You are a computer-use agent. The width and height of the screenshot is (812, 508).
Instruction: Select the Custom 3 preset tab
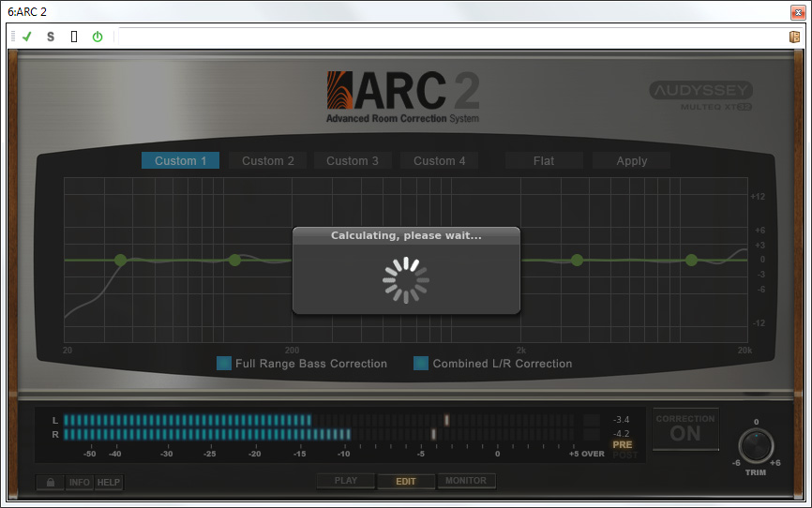(x=353, y=160)
